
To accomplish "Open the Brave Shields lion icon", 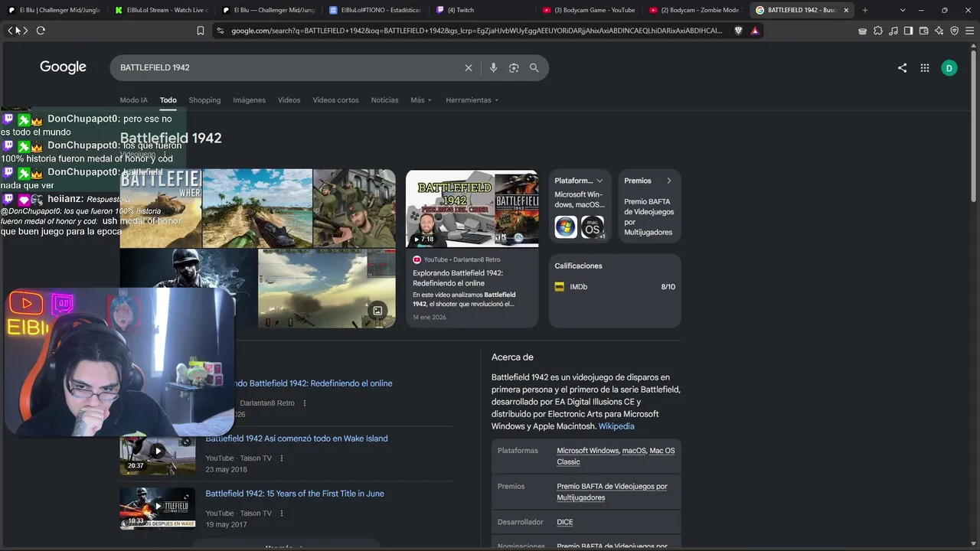I will pos(738,31).
